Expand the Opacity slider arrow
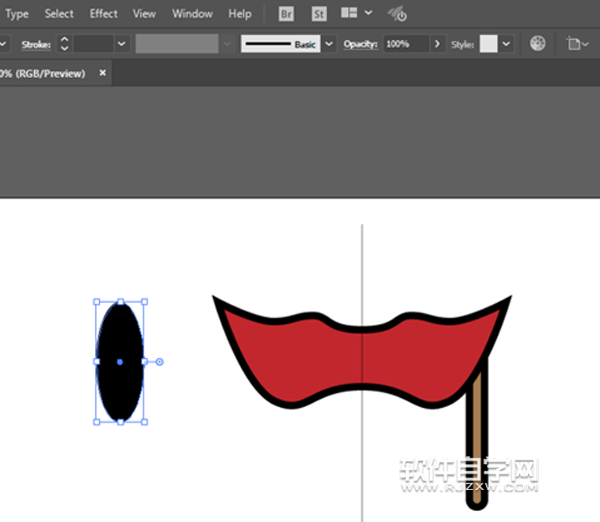This screenshot has width=600, height=522. coord(437,44)
